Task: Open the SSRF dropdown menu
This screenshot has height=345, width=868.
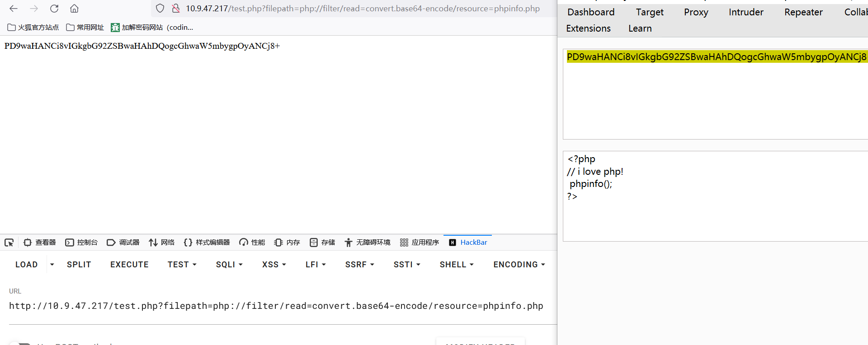Action: coord(360,265)
